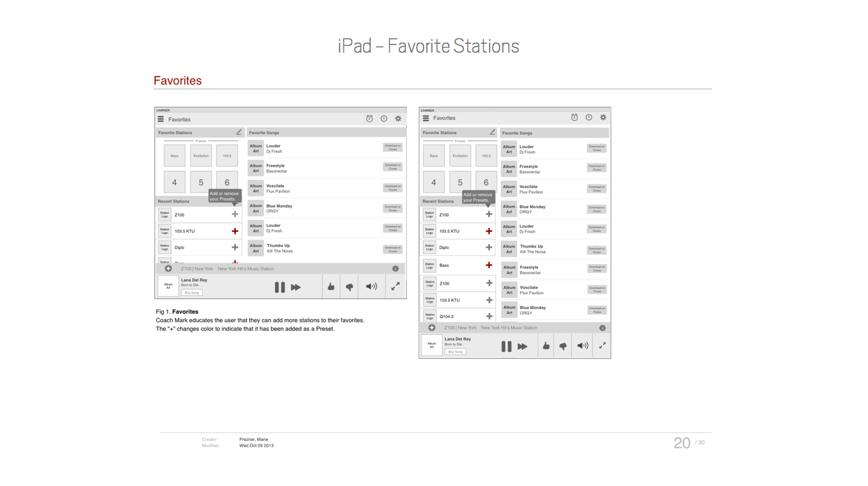Viewport: 868px width, 486px height.
Task: Open volume control in landscape mockup
Action: [372, 287]
